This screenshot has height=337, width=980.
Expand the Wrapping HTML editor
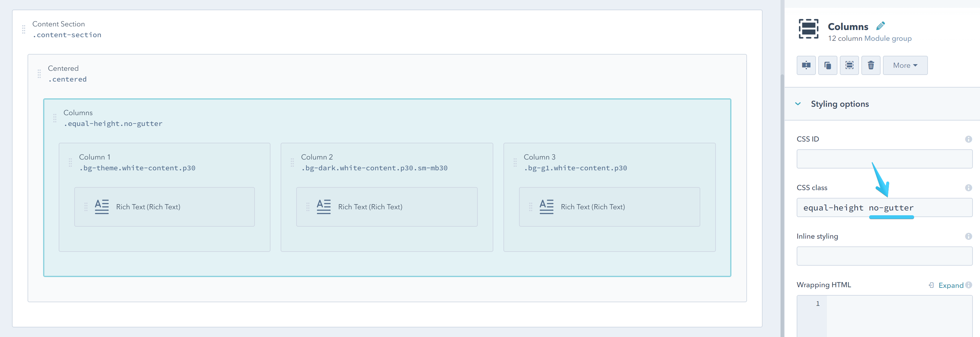(x=950, y=285)
